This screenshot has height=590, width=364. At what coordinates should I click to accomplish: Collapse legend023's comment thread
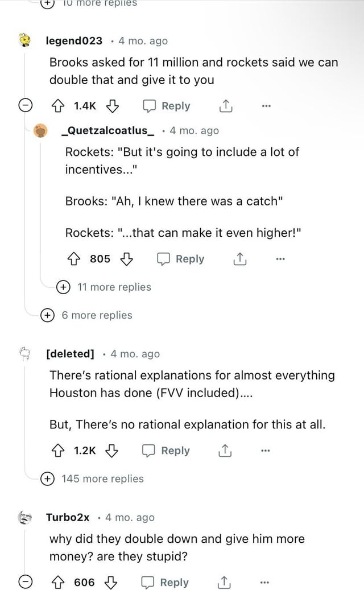click(x=24, y=106)
